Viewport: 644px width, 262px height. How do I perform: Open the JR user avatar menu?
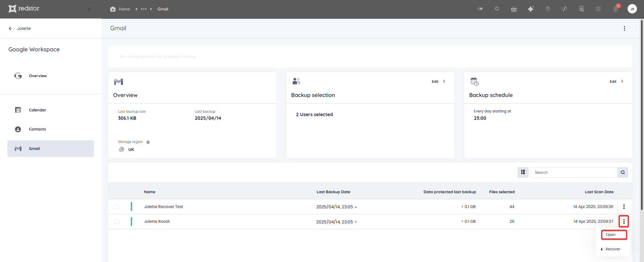[632, 9]
